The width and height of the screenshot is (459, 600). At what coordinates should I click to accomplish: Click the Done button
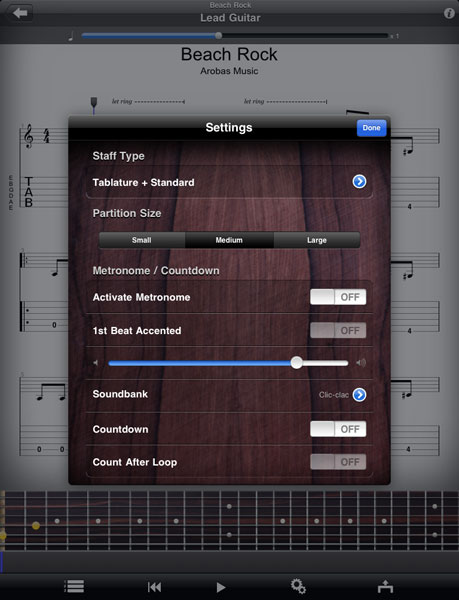(371, 128)
